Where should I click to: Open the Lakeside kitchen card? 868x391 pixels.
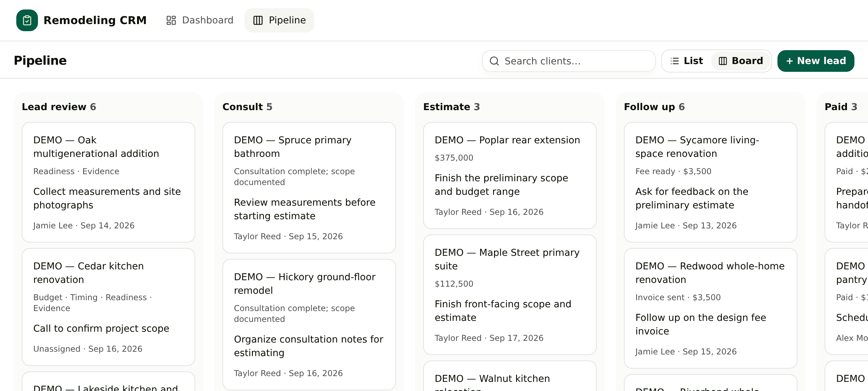pyautogui.click(x=108, y=382)
